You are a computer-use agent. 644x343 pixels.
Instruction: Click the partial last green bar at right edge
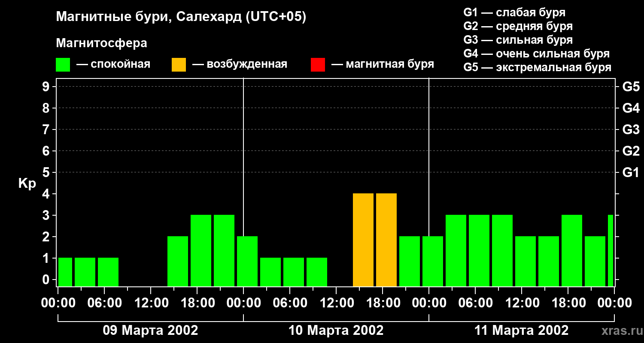tap(611, 251)
